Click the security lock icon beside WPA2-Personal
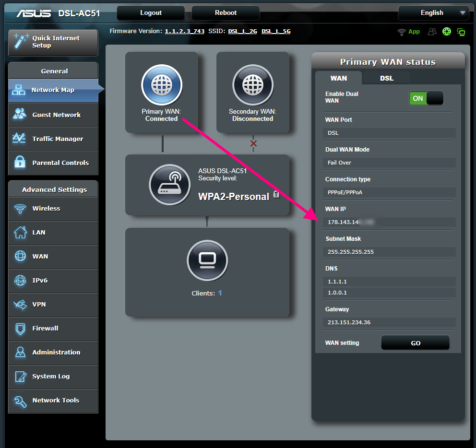The width and height of the screenshot is (476, 448). click(x=276, y=194)
